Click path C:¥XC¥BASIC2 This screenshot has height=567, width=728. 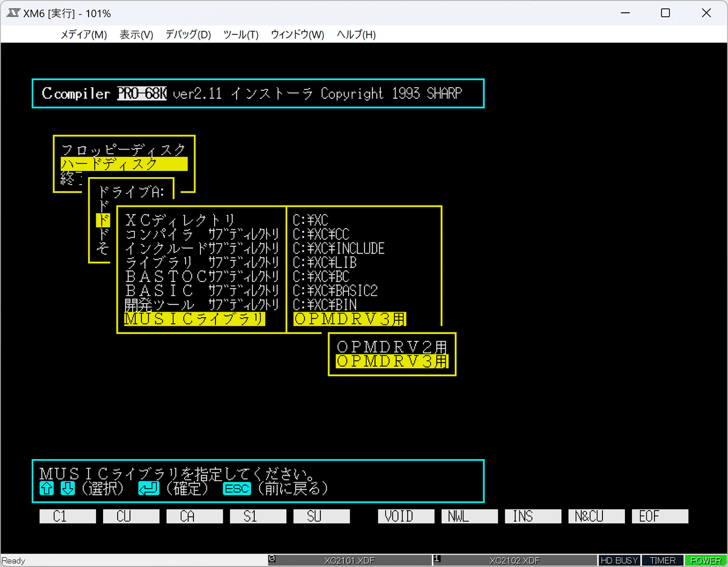point(335,291)
